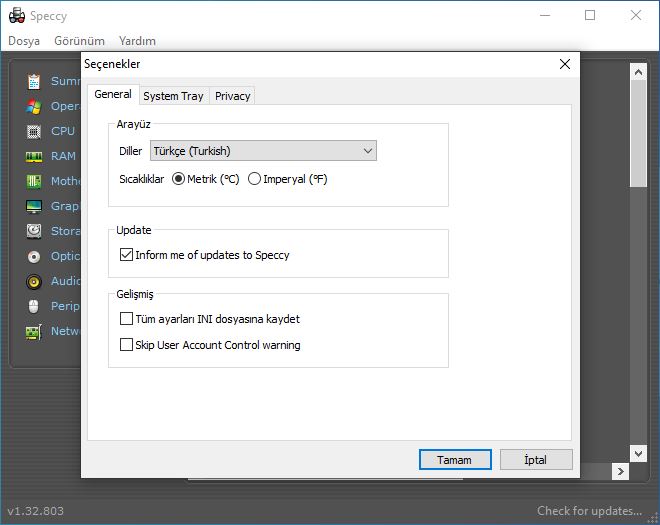Uncheck Inform me of updates to Speccy
This screenshot has height=525, width=660.
tap(205, 255)
